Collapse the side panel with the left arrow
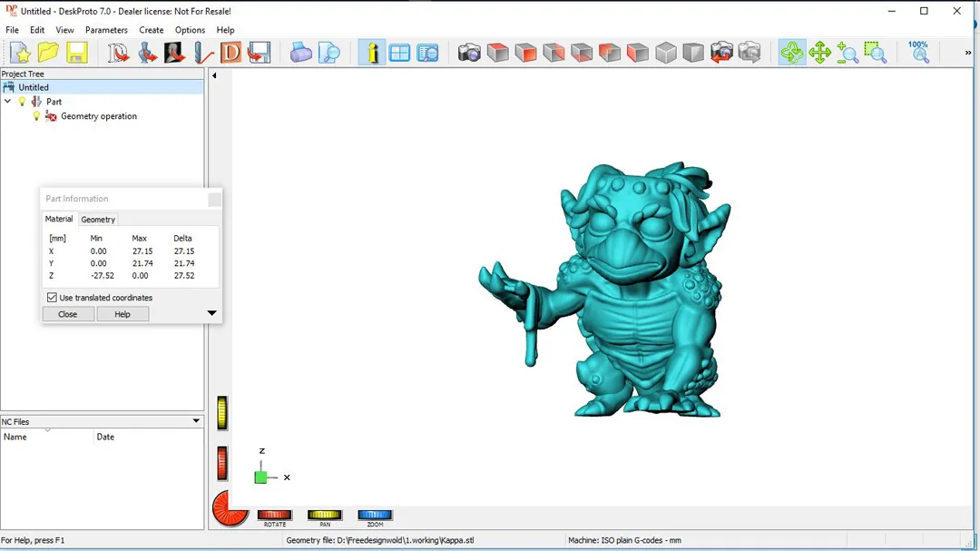 click(x=214, y=75)
